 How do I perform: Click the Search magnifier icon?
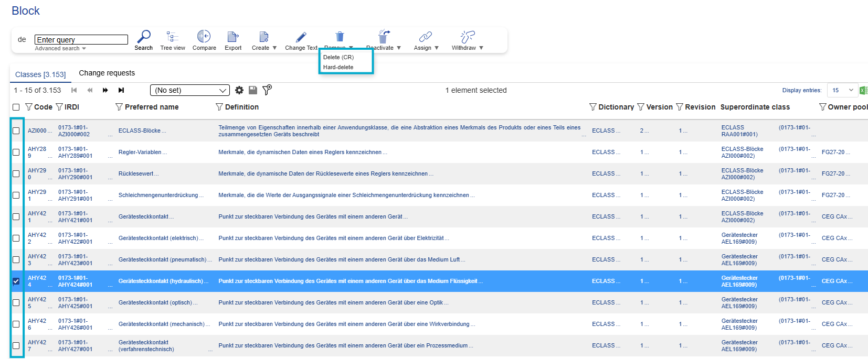click(143, 37)
